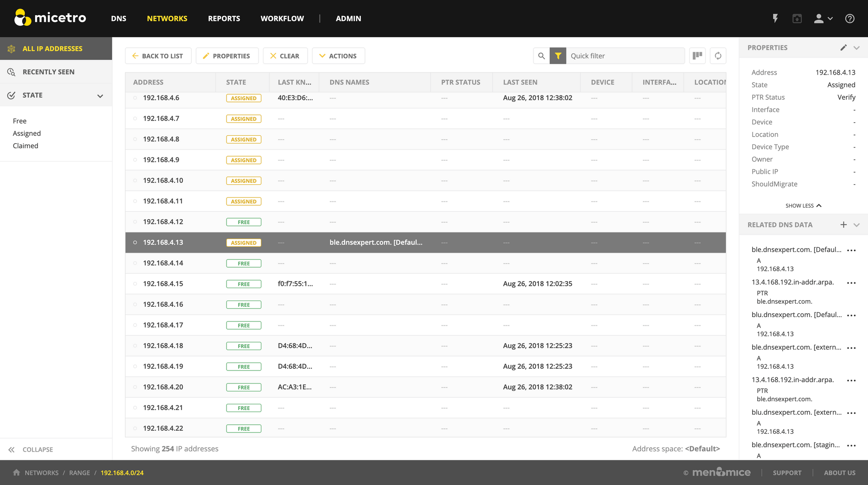Filter by Claimed state
The image size is (868, 485).
26,146
